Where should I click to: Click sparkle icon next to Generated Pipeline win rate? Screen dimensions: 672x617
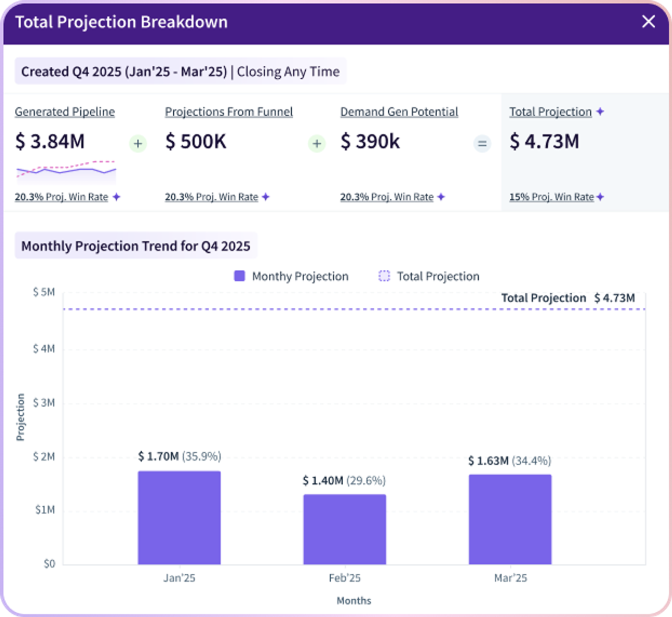[116, 197]
